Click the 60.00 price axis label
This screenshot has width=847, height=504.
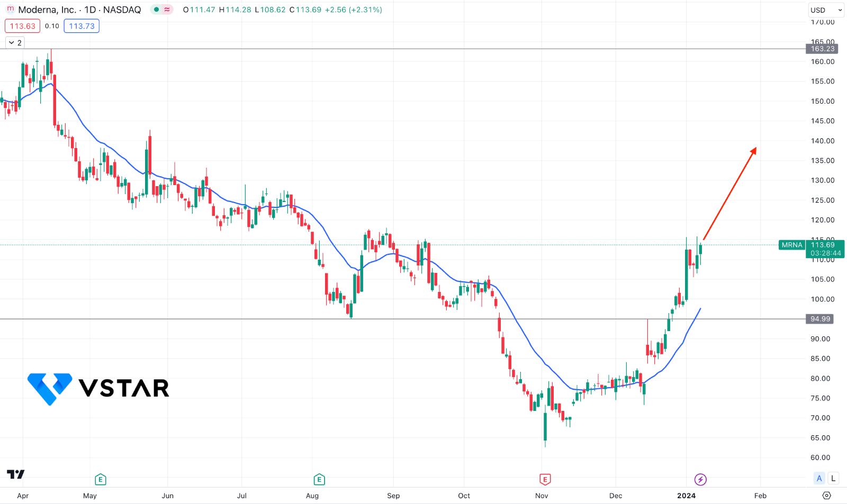click(821, 457)
